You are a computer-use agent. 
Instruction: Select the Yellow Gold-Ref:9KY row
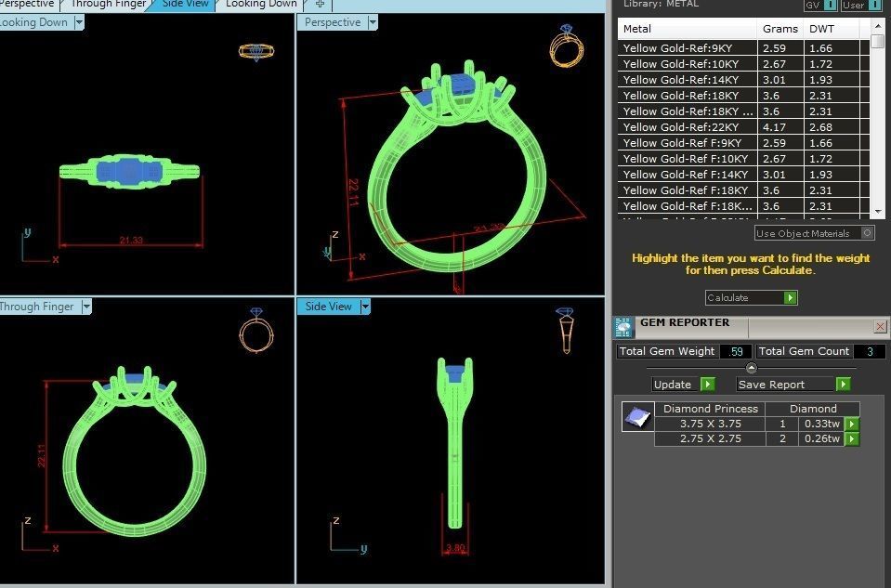tap(743, 48)
